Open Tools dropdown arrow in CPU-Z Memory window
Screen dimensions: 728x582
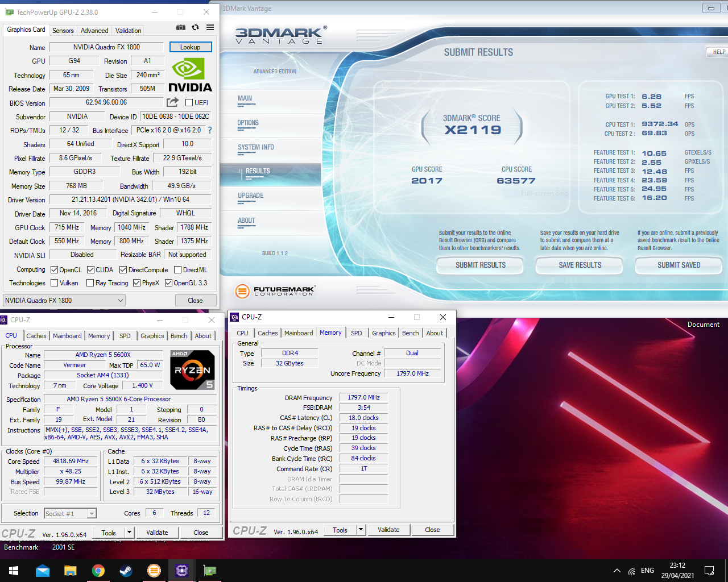361,530
